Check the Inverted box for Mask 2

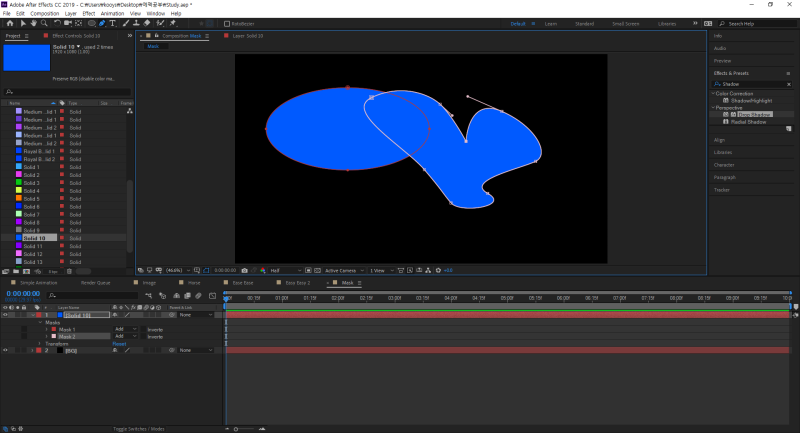144,337
